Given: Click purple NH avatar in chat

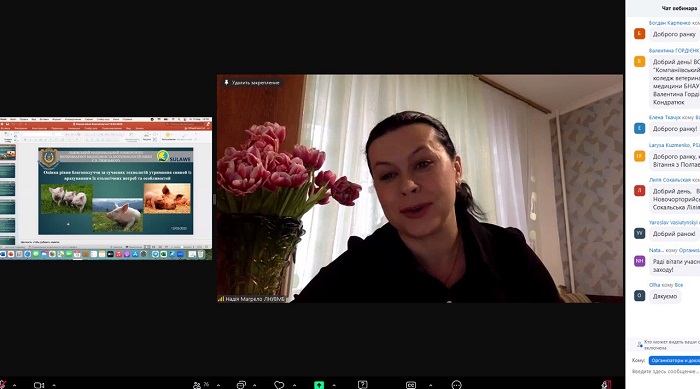Looking at the screenshot, I should tap(639, 261).
